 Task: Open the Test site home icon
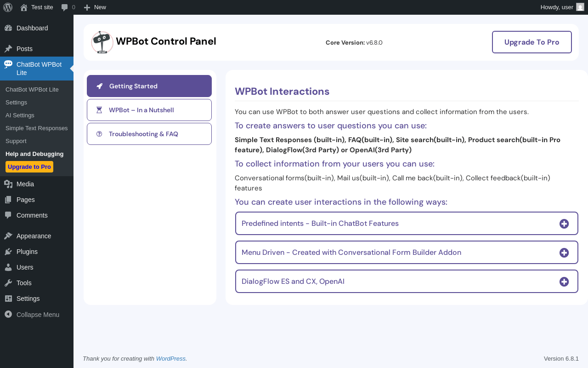click(24, 7)
